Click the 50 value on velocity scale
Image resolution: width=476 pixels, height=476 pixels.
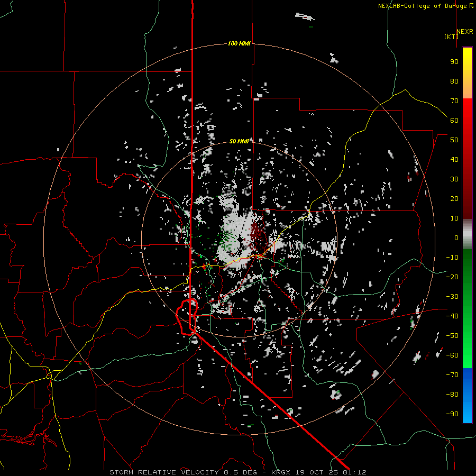454,140
